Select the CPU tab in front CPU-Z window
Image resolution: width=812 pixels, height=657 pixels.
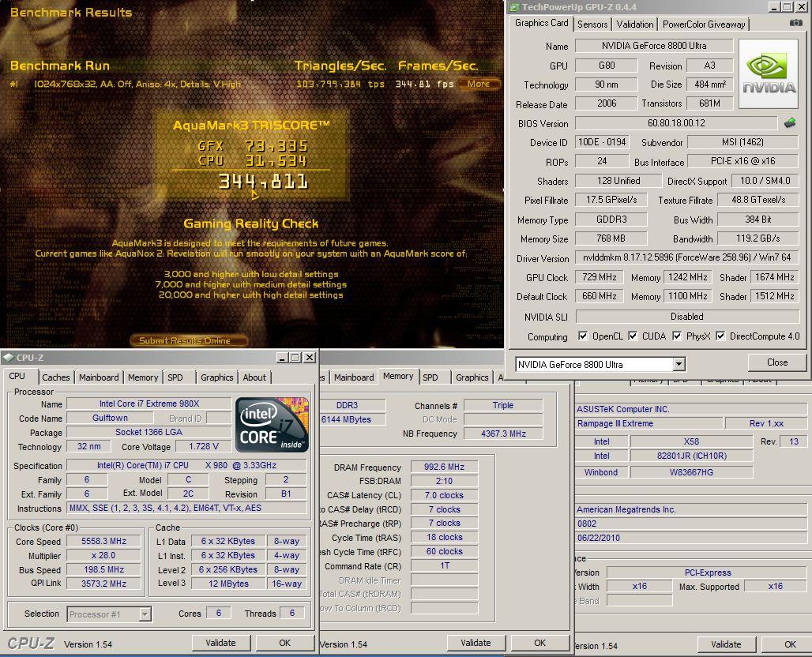click(x=17, y=377)
